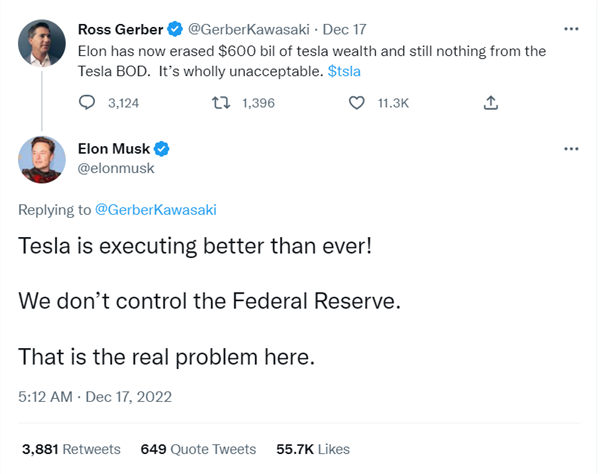Click the reply icon on Ross Gerber's tweet
The height and width of the screenshot is (474, 600).
coord(87,101)
